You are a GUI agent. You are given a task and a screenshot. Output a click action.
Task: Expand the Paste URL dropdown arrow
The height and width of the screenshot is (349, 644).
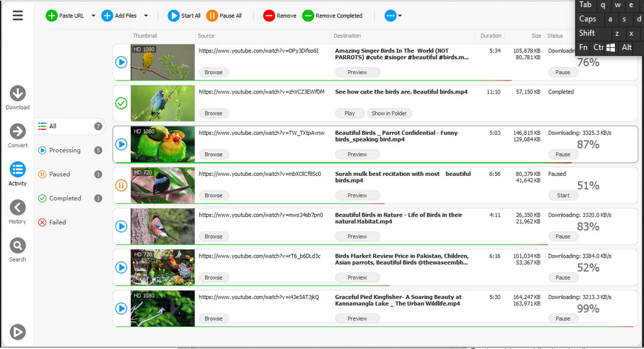point(93,16)
